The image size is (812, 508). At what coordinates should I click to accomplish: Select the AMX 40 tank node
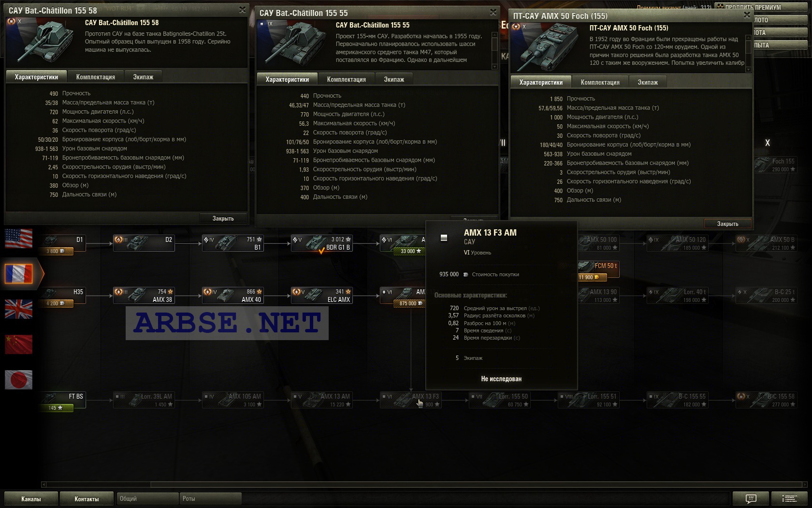pyautogui.click(x=232, y=295)
